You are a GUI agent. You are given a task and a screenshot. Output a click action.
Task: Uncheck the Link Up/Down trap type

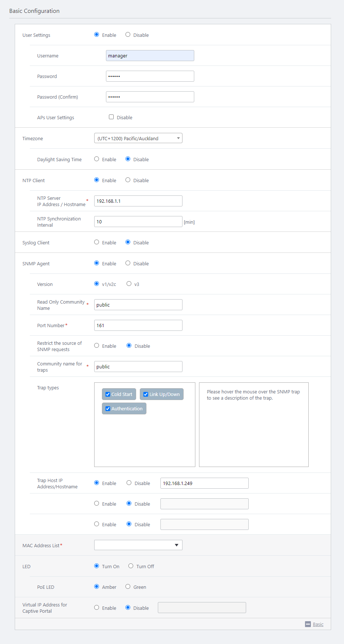(146, 394)
